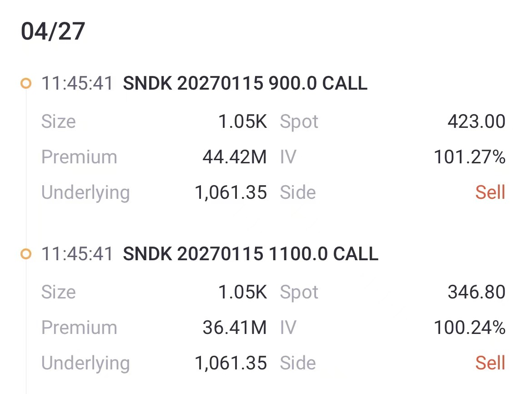This screenshot has width=532, height=394.
Task: Select the 36.41M premium value
Action: (x=235, y=328)
